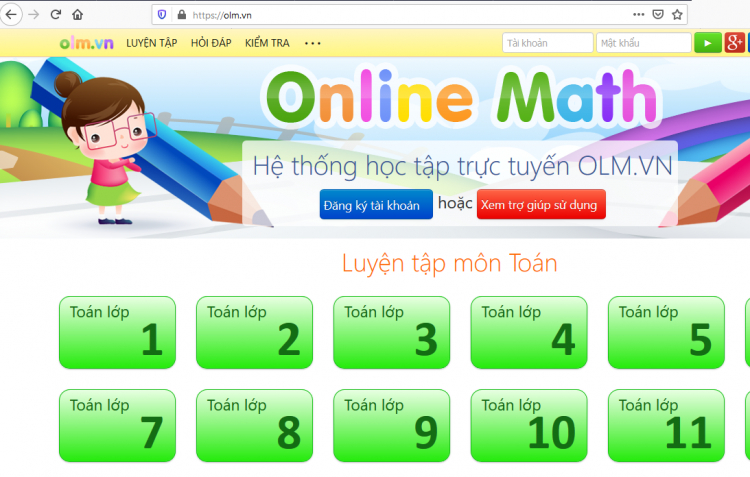Open the KIỂM TRA menu
Viewport: 750px width, 477px height.
click(x=267, y=43)
